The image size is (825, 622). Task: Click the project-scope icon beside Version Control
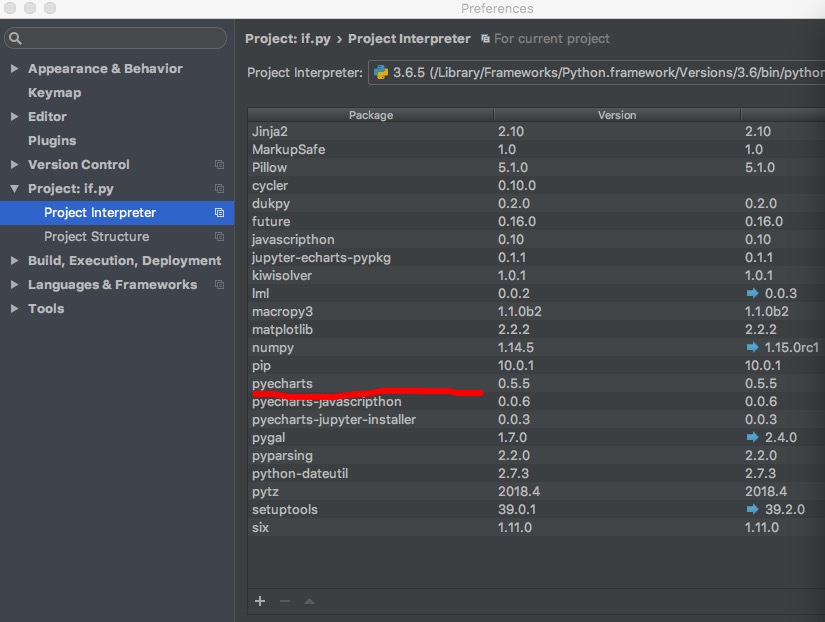click(219, 165)
